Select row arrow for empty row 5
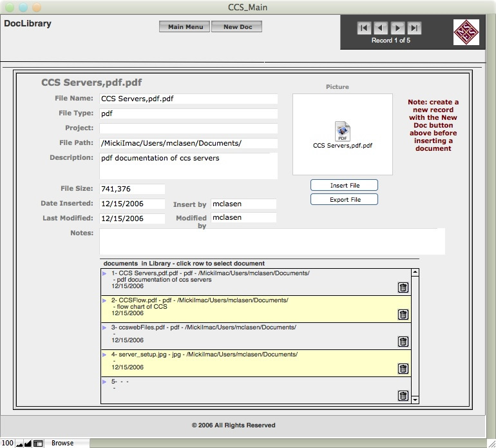Image resolution: width=496 pixels, height=448 pixels. coord(104,382)
